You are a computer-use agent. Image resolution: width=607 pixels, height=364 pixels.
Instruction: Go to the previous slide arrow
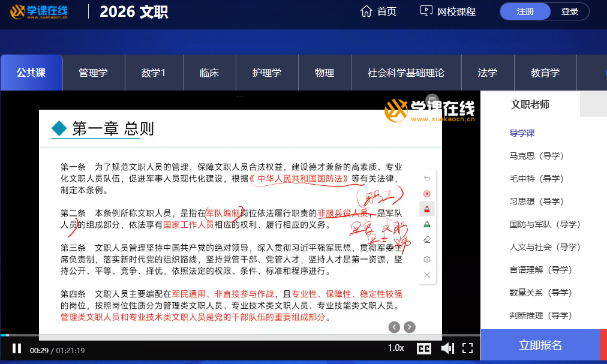click(x=394, y=327)
